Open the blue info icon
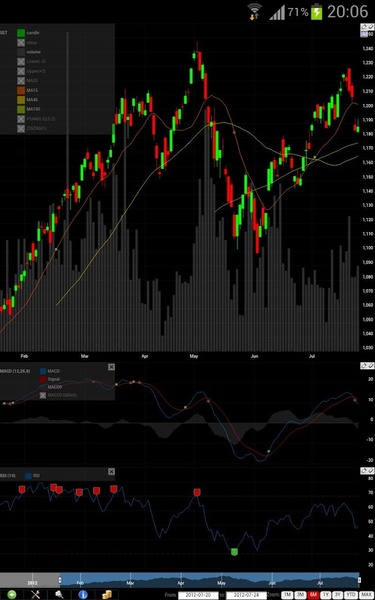 point(83,595)
